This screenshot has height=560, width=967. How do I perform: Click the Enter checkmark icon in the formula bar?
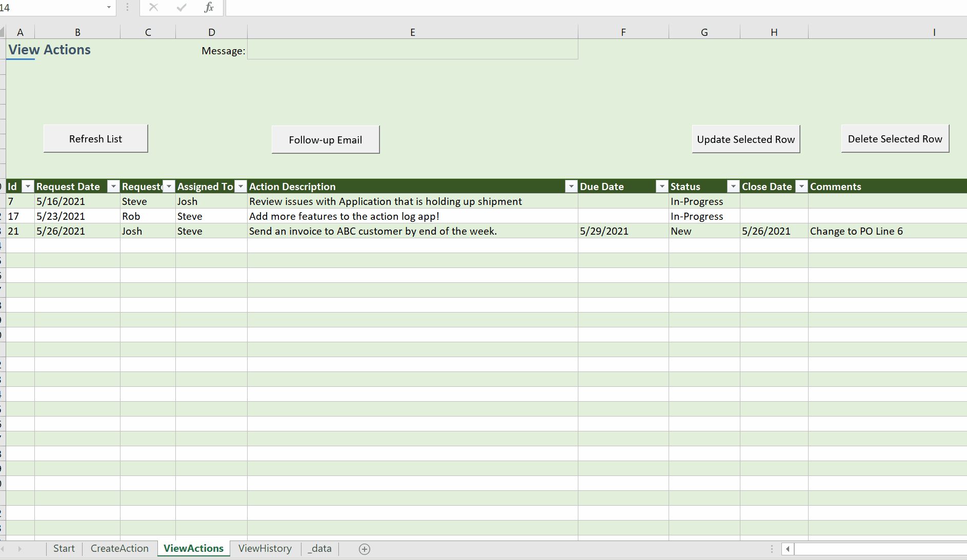tap(181, 7)
